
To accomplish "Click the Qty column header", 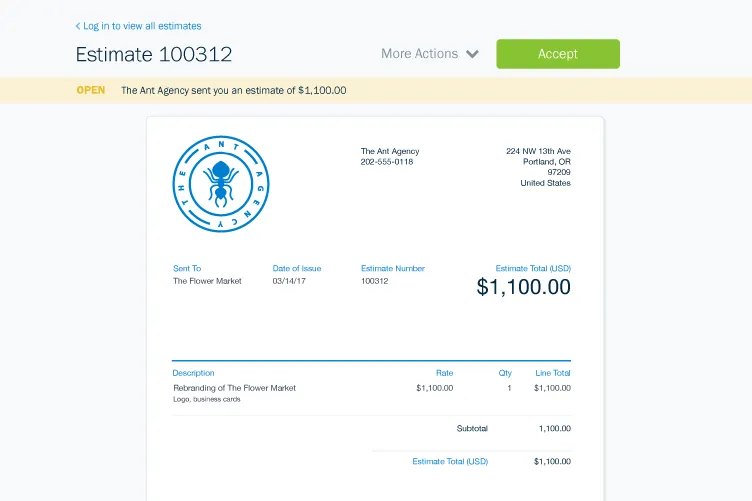I will pos(505,373).
